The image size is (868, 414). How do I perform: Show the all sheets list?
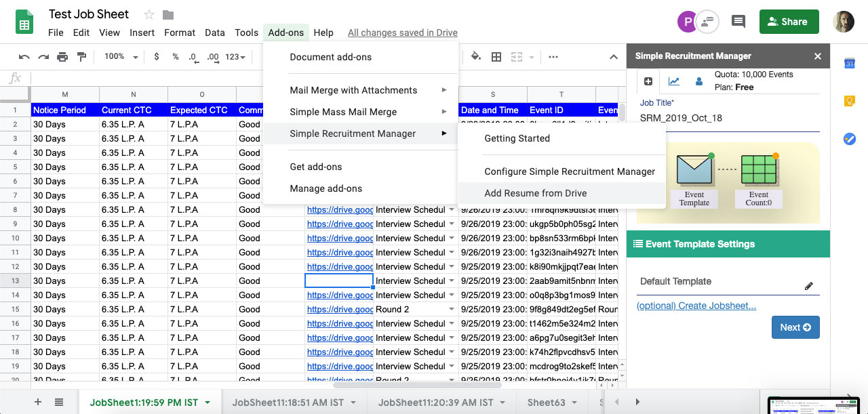(59, 402)
